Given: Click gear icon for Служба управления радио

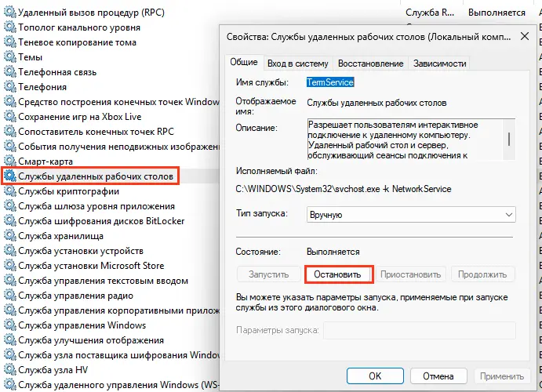Looking at the screenshot, I should [9, 295].
